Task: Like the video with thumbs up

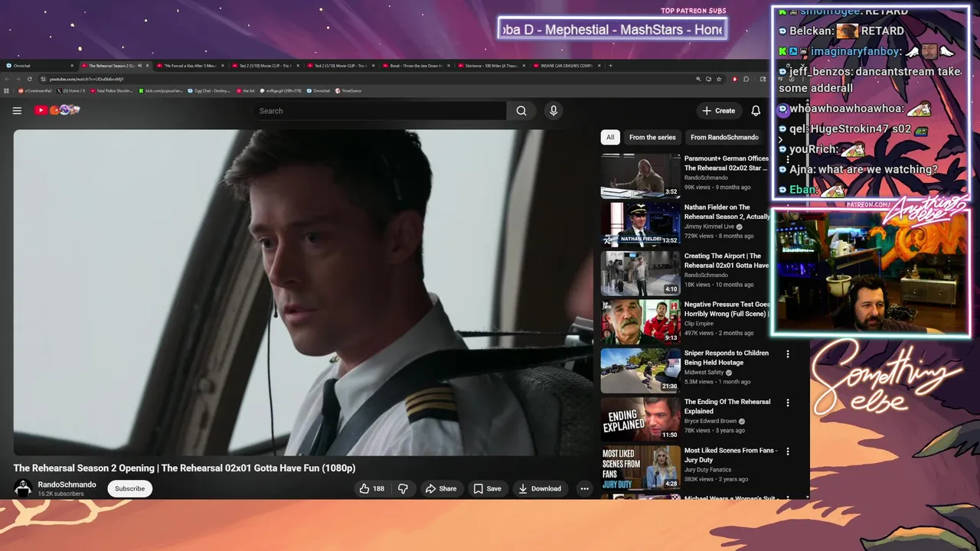Action: point(372,488)
